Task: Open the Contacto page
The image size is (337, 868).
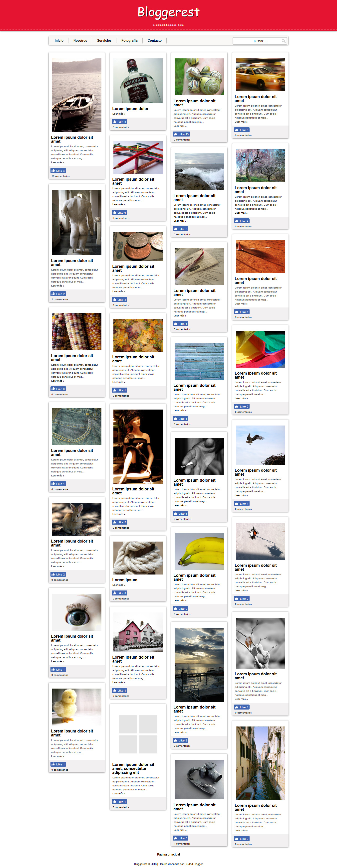Action: point(154,40)
